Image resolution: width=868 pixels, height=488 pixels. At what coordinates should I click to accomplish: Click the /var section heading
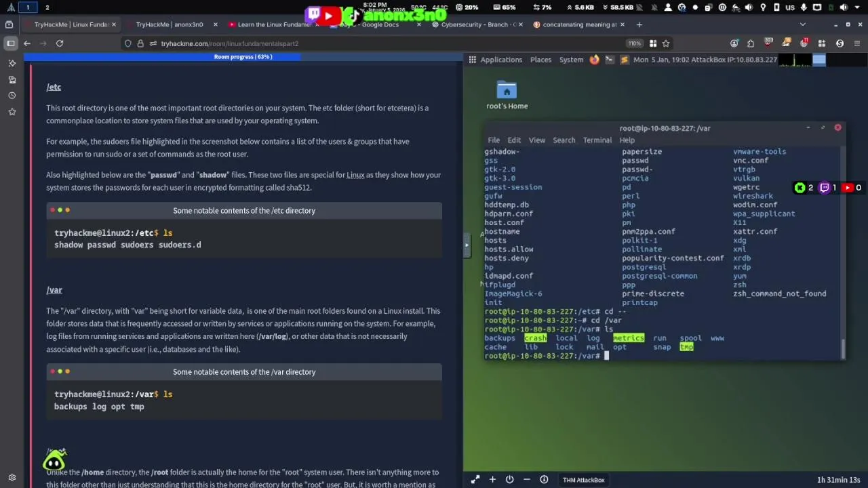(54, 290)
